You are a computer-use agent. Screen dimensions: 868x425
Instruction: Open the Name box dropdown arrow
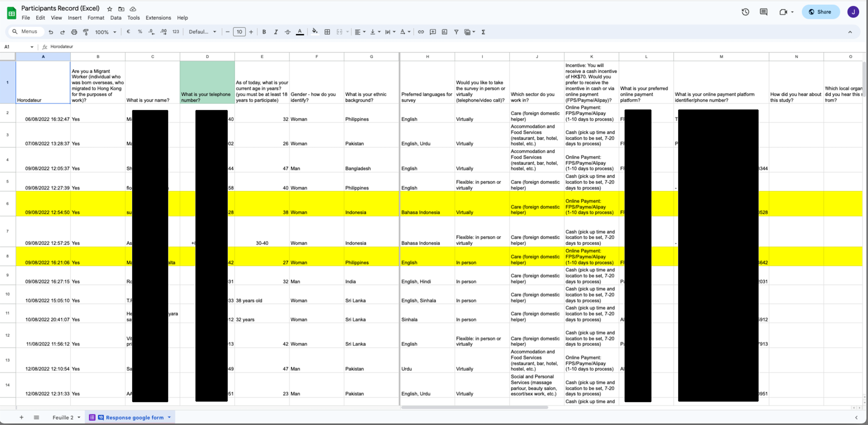tap(32, 47)
